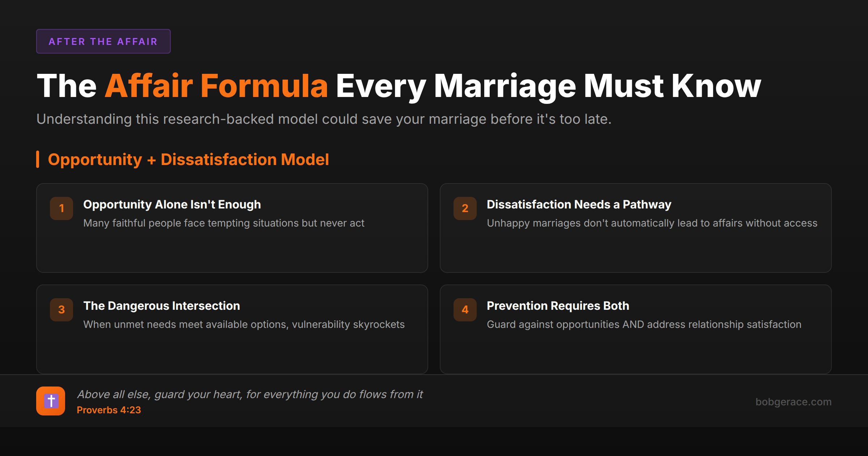868x456 pixels.
Task: Select the 'AFTER THE AFFAIR' badge
Action: point(103,41)
